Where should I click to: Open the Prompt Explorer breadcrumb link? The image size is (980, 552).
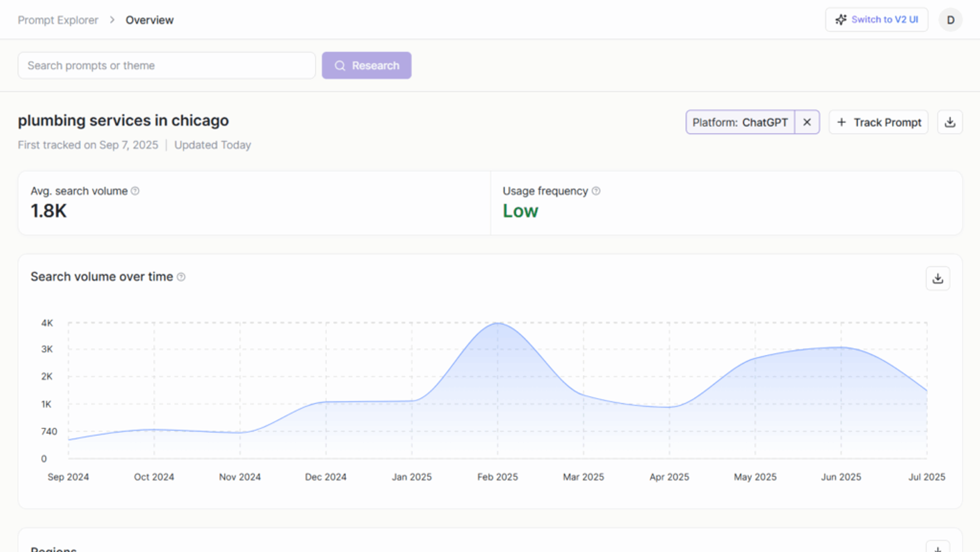[58, 20]
